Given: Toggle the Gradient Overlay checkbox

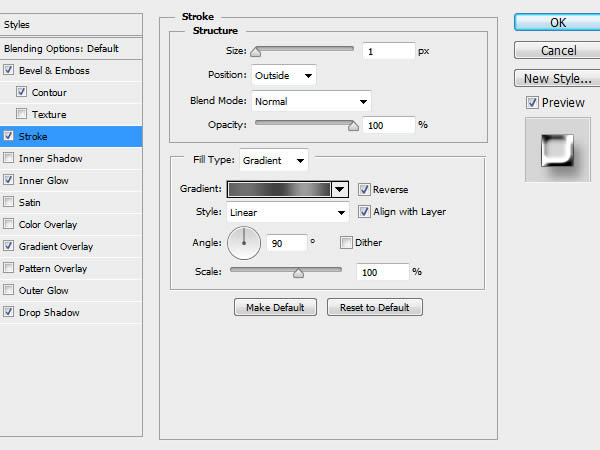Looking at the screenshot, I should [x=8, y=246].
